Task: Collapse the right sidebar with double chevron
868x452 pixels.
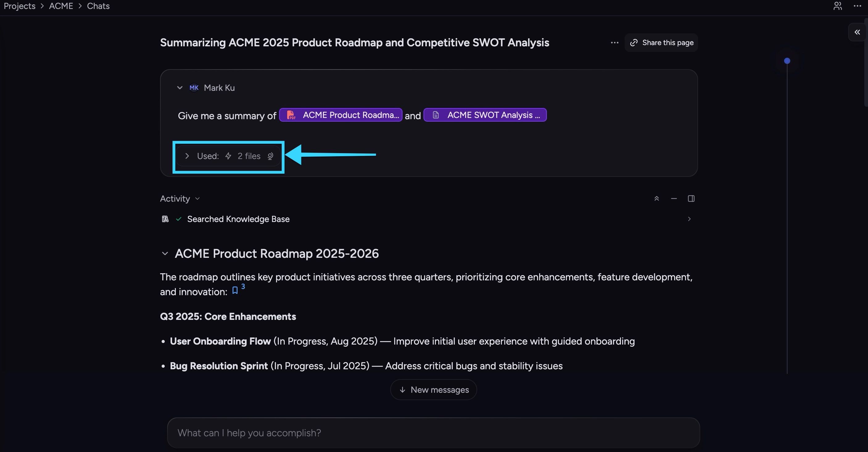Action: click(857, 32)
